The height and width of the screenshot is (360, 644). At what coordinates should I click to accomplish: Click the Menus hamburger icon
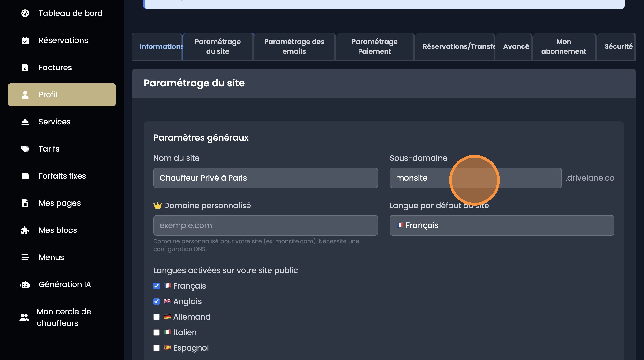coord(25,257)
